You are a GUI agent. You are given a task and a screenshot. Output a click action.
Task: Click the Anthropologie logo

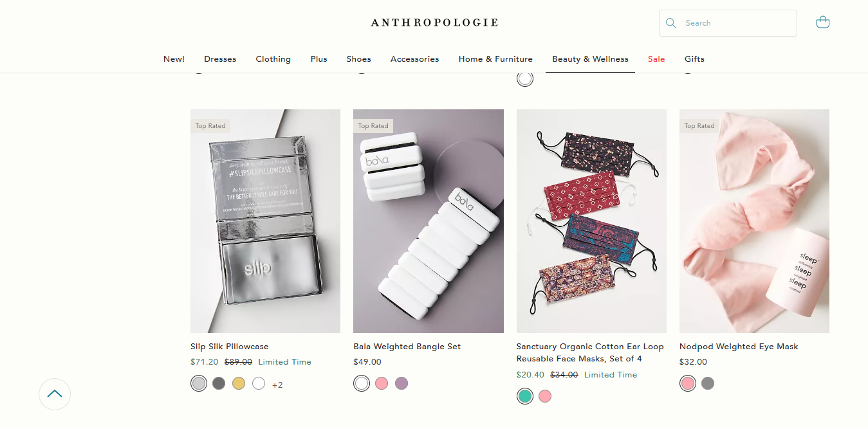click(x=434, y=23)
